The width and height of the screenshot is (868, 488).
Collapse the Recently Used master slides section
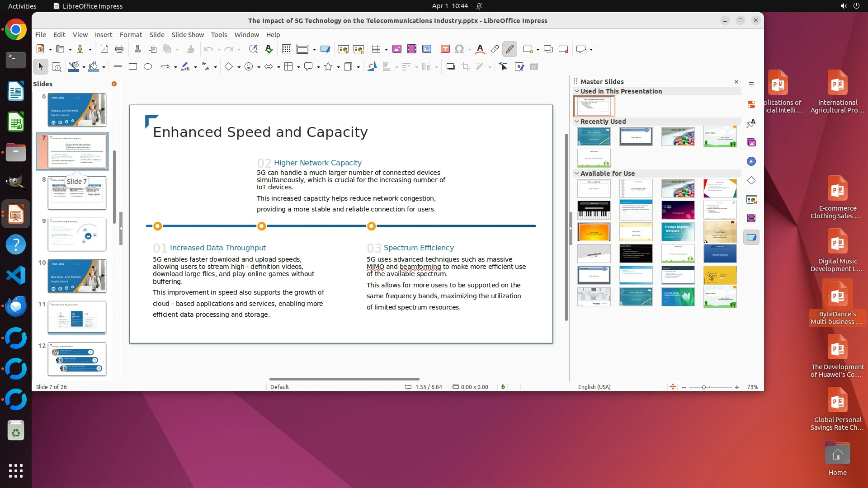tap(577, 122)
